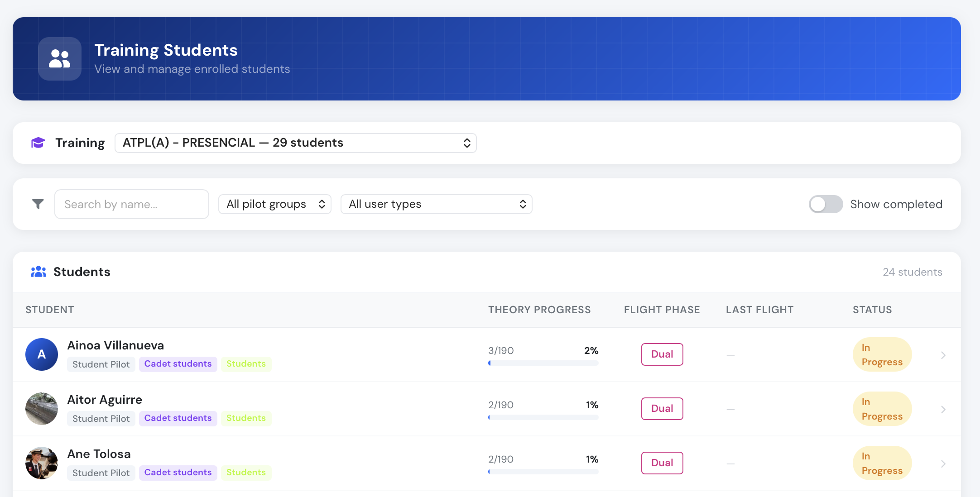Click Ainoa Villanueva's theory progress bar
The height and width of the screenshot is (497, 980).
pos(543,363)
